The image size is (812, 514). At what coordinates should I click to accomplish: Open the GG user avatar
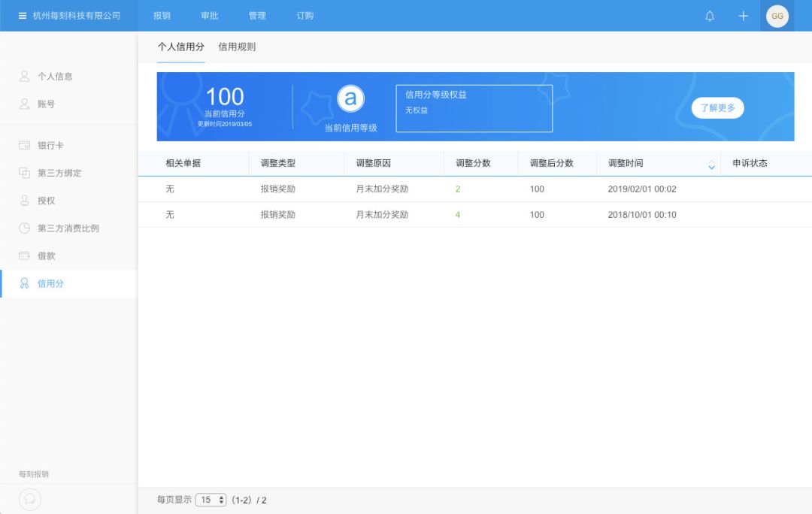[777, 16]
